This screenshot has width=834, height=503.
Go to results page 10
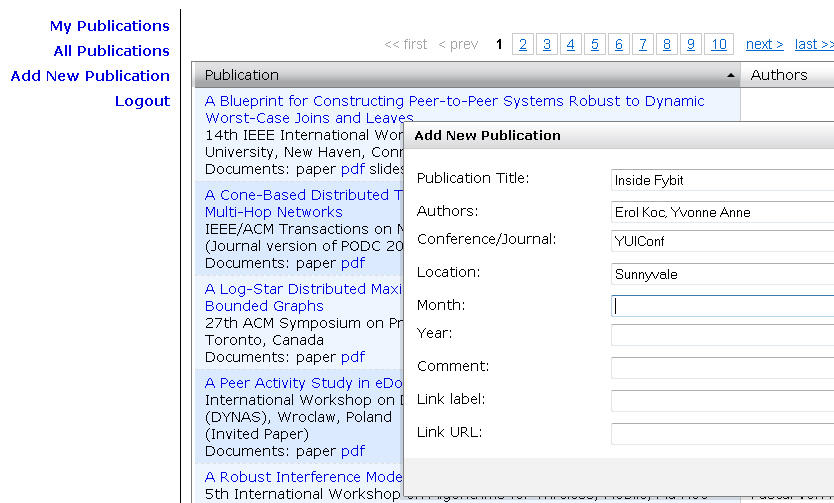(719, 44)
